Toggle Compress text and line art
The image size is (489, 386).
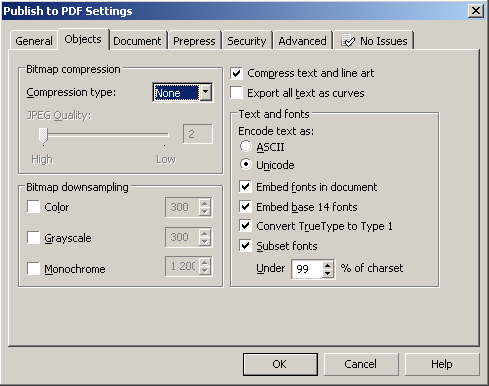[x=236, y=73]
